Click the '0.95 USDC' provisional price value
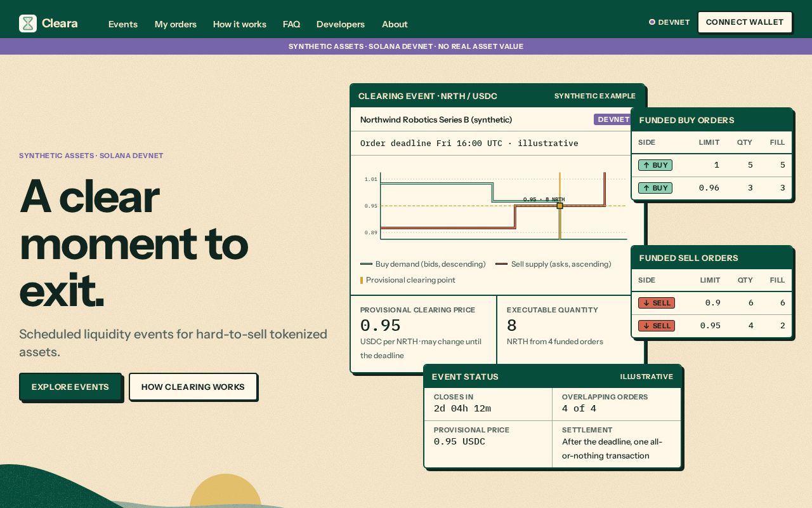 click(x=459, y=442)
